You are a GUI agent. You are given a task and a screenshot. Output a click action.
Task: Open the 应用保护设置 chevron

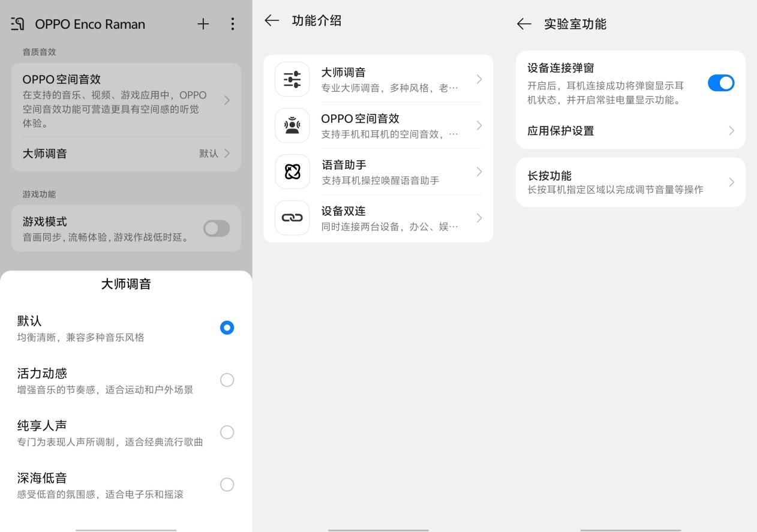coord(731,131)
